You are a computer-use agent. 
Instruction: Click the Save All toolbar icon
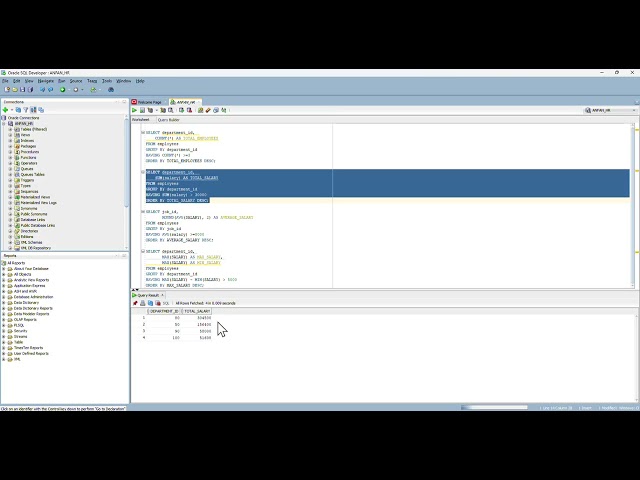coord(30,89)
